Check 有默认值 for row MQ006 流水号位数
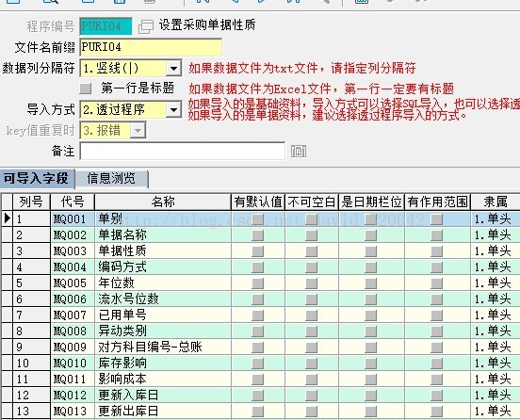Viewport: 520px width, 420px height. 258,299
